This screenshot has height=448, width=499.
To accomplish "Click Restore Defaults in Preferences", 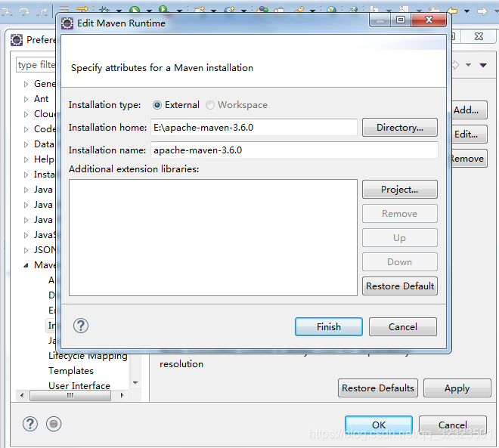I will [x=378, y=388].
